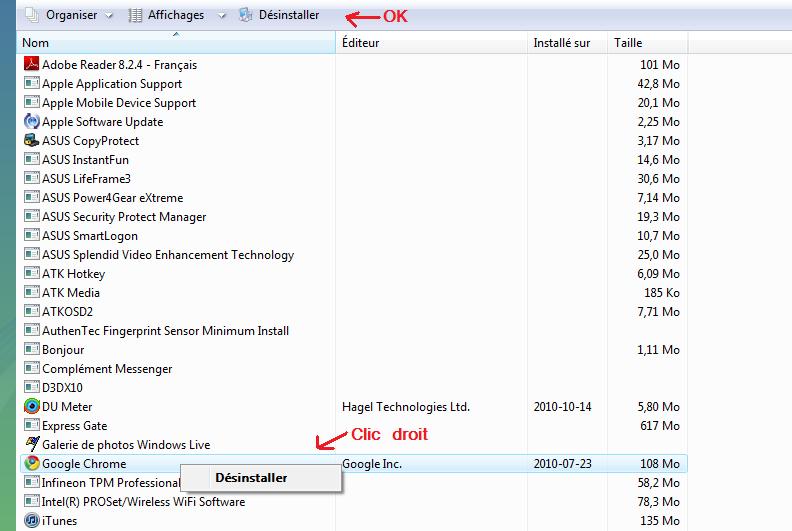Click the ASUS Power4Gear eXtreme icon
Viewport: 792px width, 531px height.
pyautogui.click(x=31, y=197)
